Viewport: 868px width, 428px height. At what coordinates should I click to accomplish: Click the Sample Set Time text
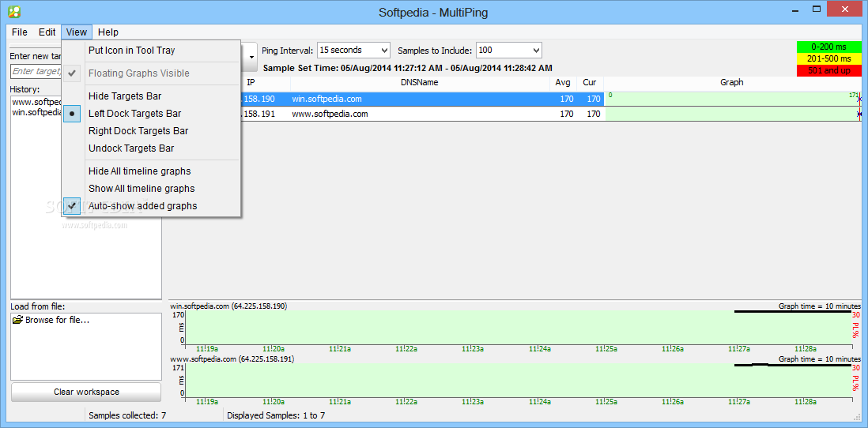click(x=407, y=69)
